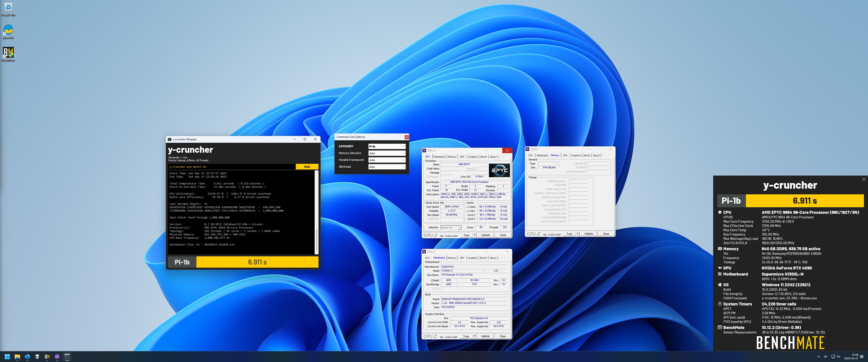Click AMD EPYC 9654 96-Core Processor specification
Image resolution: width=868 pixels, height=362 pixels.
[475, 182]
